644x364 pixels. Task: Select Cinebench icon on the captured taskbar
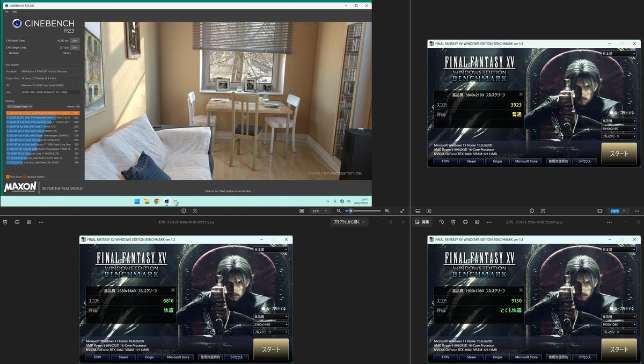click(x=166, y=201)
